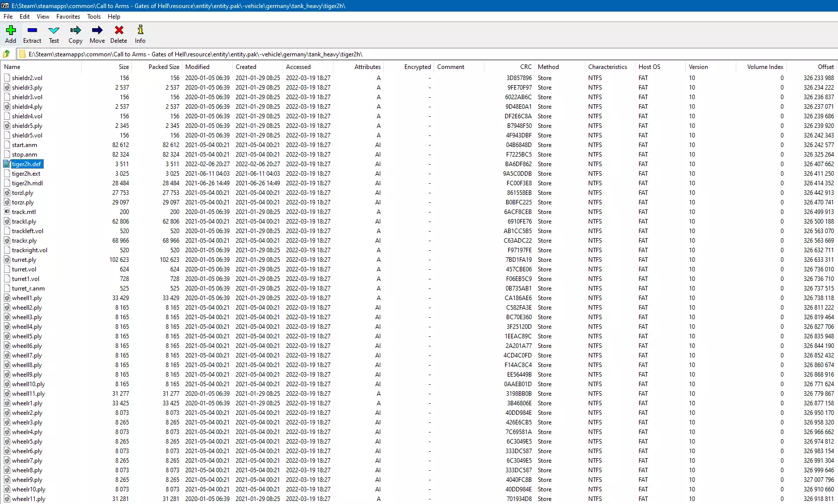Sort files by Name column header
838x504 pixels.
tap(41, 67)
